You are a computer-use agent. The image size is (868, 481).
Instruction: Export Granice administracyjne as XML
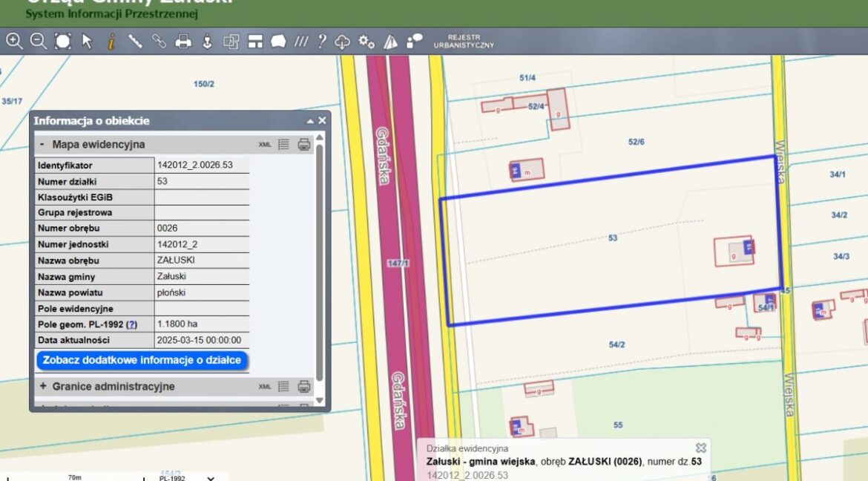pos(265,386)
